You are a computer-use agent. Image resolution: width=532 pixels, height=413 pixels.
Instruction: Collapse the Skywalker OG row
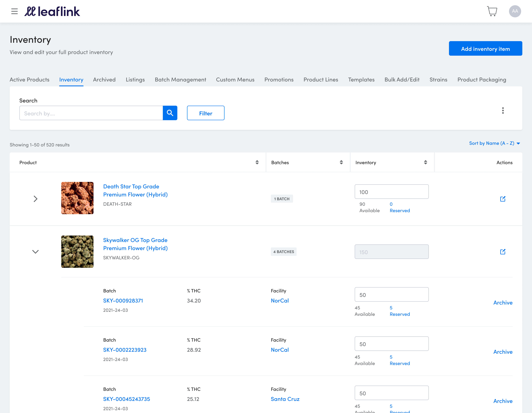36,252
